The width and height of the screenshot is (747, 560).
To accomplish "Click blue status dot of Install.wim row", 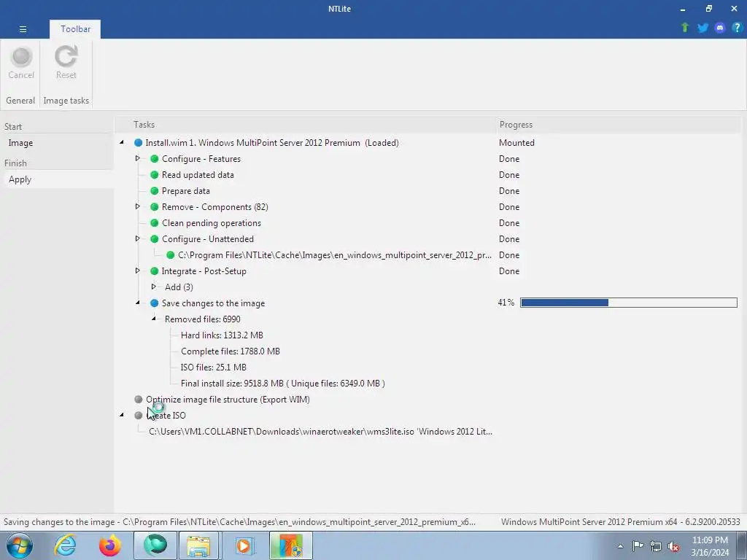I will (x=138, y=143).
